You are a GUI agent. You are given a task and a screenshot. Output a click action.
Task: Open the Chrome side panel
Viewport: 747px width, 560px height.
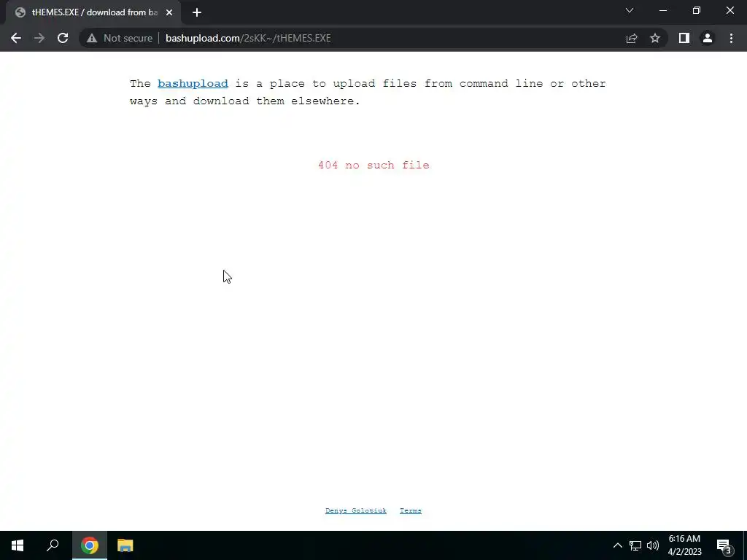[x=684, y=38]
